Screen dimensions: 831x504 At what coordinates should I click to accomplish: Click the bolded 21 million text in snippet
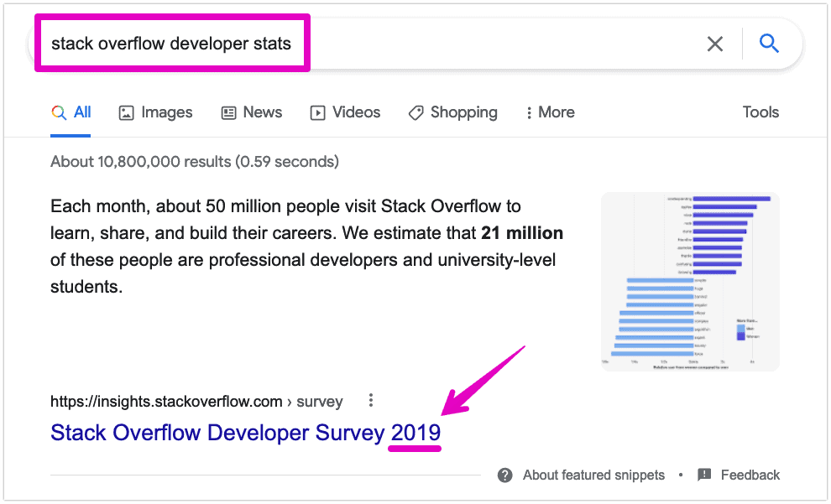point(523,232)
